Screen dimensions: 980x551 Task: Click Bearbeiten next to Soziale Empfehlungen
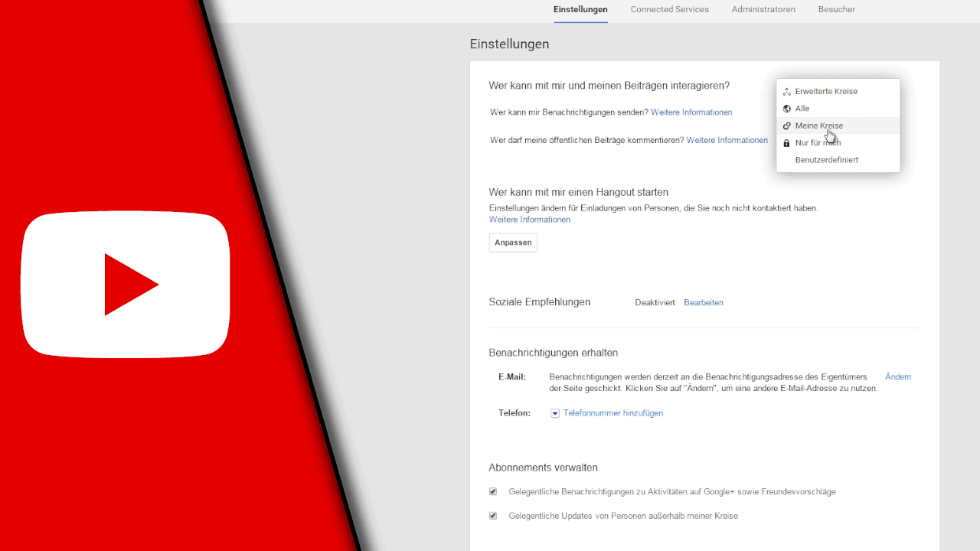(x=704, y=303)
